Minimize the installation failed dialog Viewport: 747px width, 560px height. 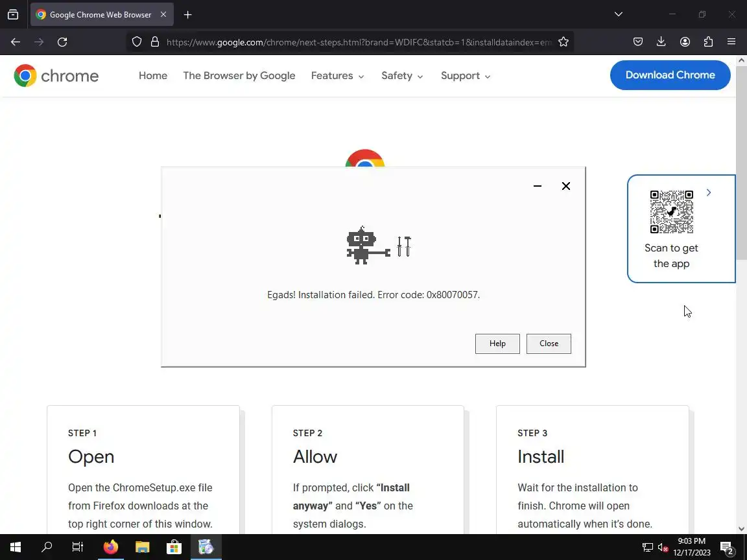click(x=538, y=186)
